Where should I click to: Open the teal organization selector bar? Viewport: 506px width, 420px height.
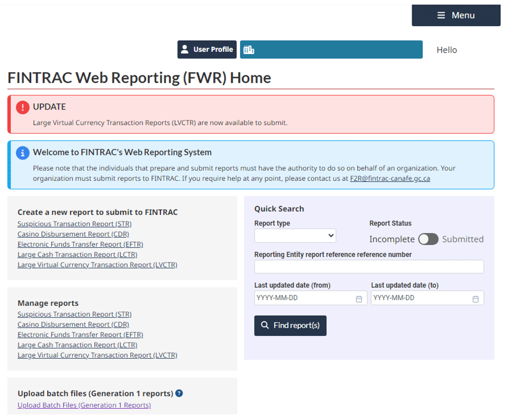click(331, 49)
